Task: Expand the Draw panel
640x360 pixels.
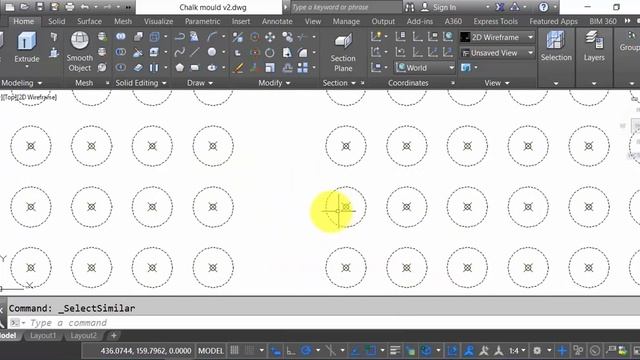Action: point(200,83)
